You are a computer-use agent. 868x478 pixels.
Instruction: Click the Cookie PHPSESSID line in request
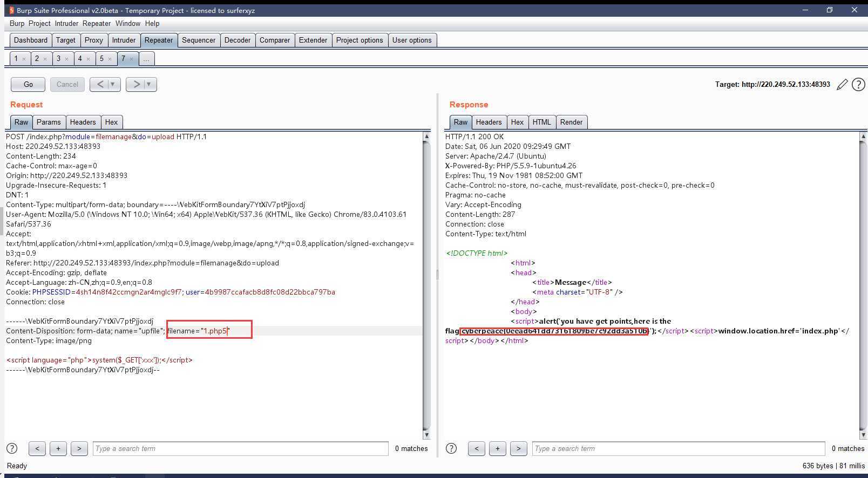(171, 292)
